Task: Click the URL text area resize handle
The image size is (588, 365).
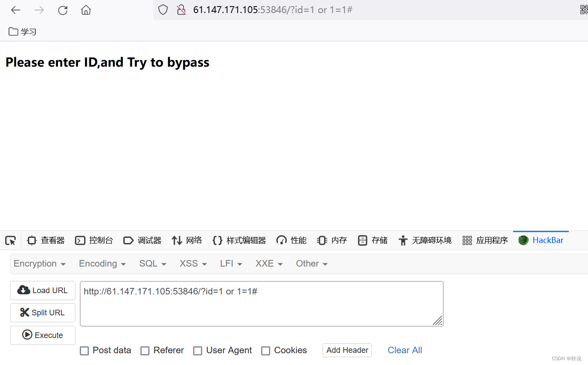Action: click(438, 321)
